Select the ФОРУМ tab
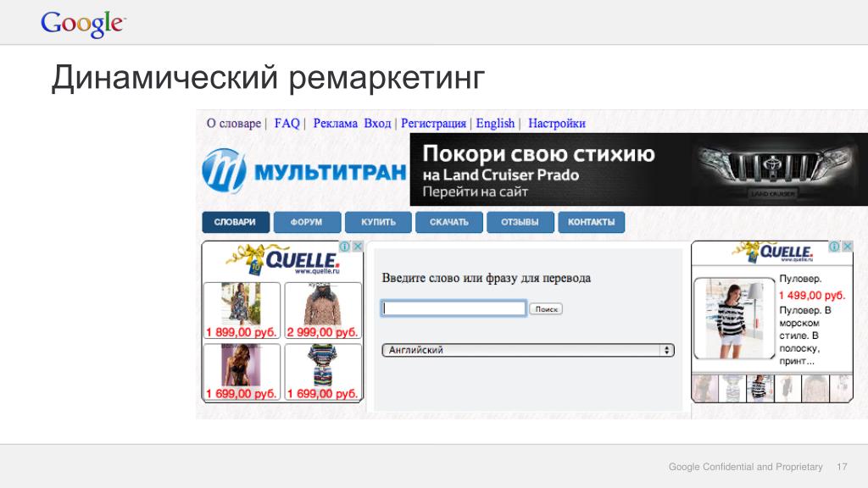 pyautogui.click(x=307, y=222)
